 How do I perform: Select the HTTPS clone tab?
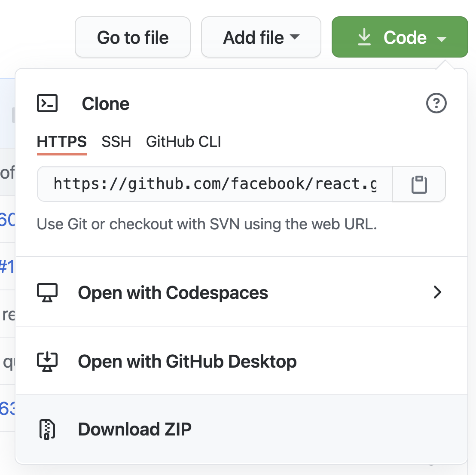point(61,142)
